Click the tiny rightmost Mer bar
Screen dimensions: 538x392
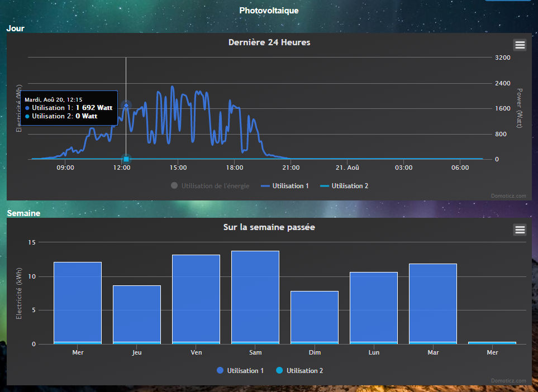(x=492, y=343)
